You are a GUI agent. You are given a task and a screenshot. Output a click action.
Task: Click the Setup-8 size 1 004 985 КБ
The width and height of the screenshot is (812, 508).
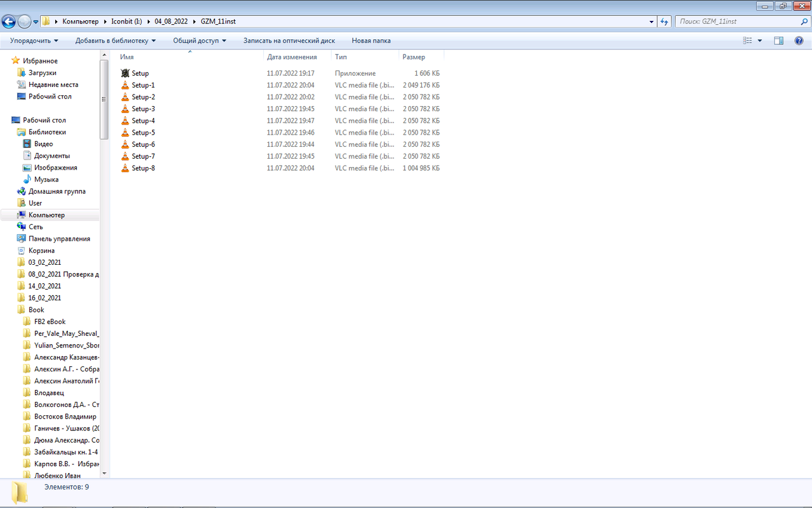[421, 168]
